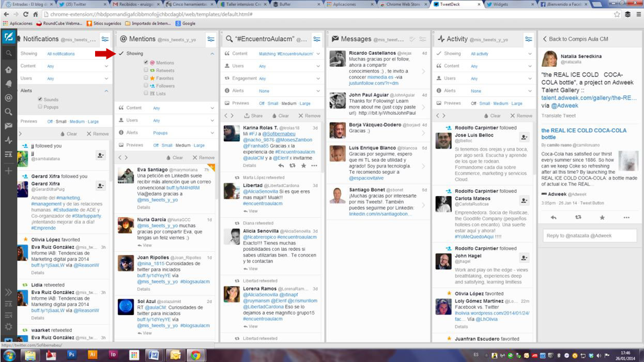Launch Photoshop from the Windows taskbar

click(x=72, y=355)
